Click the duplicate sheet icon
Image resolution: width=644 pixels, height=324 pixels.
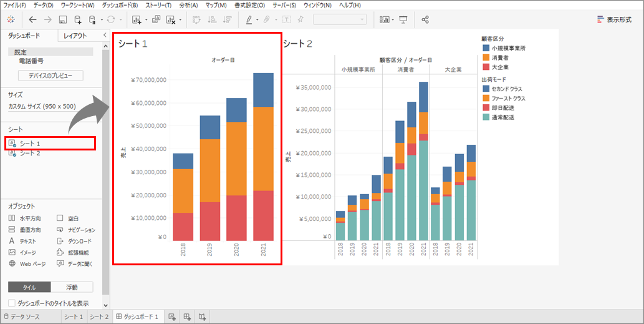coord(156,19)
